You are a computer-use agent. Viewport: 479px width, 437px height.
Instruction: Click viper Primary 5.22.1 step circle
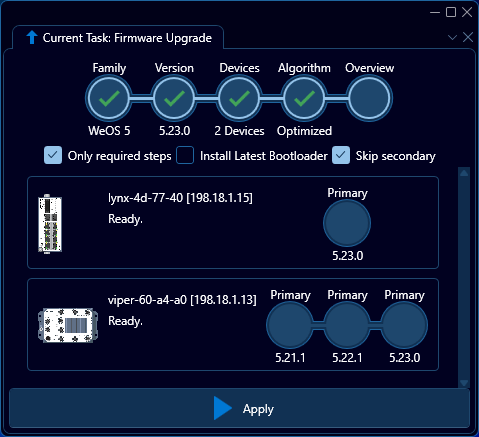click(347, 325)
